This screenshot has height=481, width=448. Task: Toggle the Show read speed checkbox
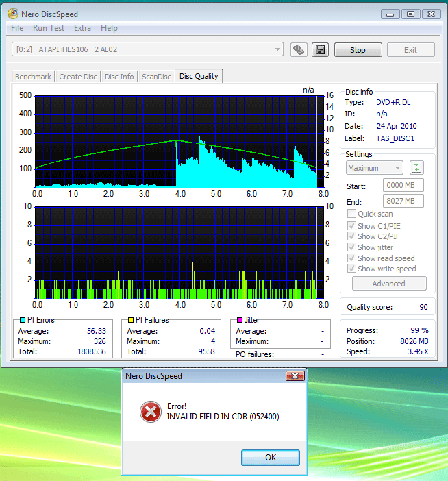[x=351, y=258]
